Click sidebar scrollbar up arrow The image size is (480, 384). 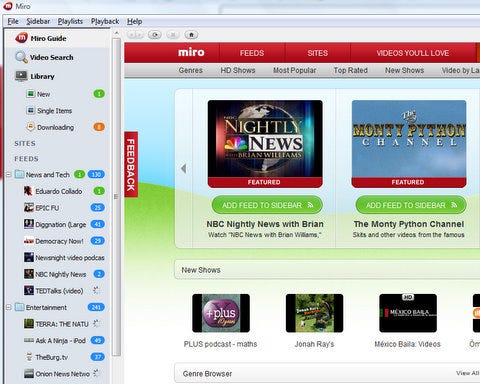pyautogui.click(x=116, y=33)
